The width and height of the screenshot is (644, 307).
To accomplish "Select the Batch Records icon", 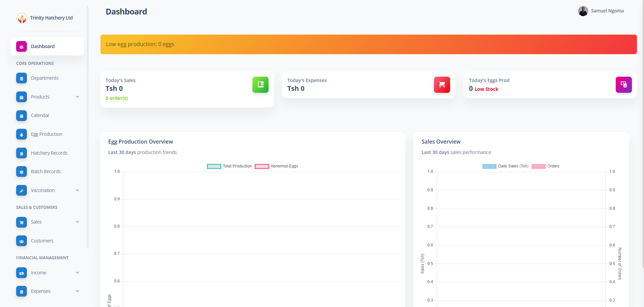I will pos(22,171).
